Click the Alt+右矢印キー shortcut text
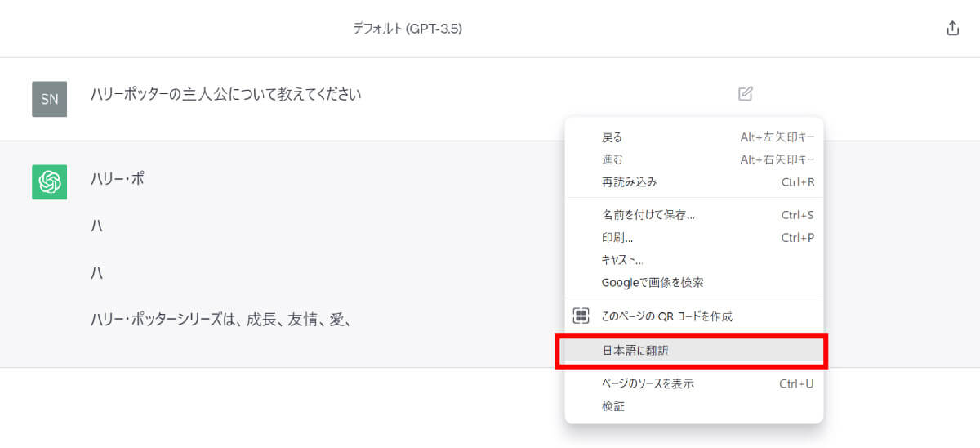 point(777,159)
